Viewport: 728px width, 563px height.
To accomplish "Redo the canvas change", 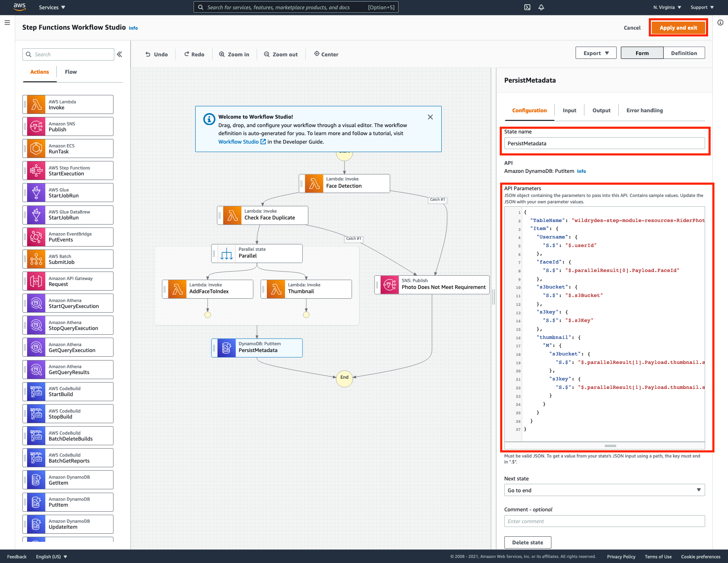I will (x=194, y=54).
